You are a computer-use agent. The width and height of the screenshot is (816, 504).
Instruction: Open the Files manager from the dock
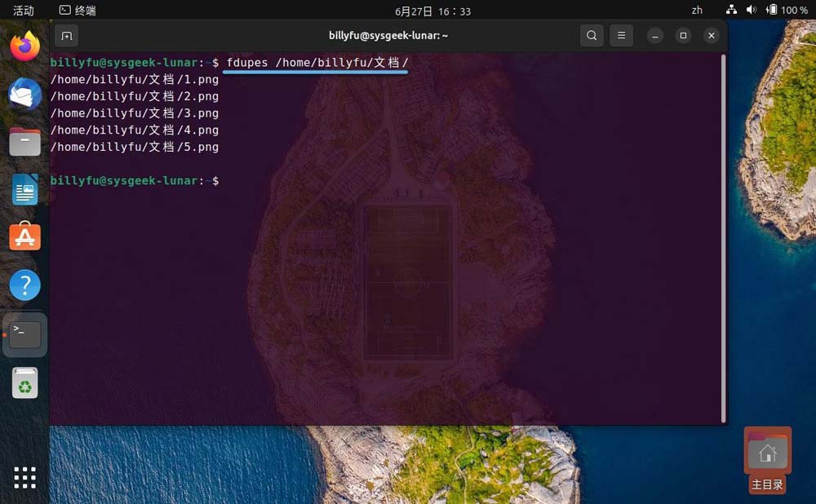pos(24,142)
